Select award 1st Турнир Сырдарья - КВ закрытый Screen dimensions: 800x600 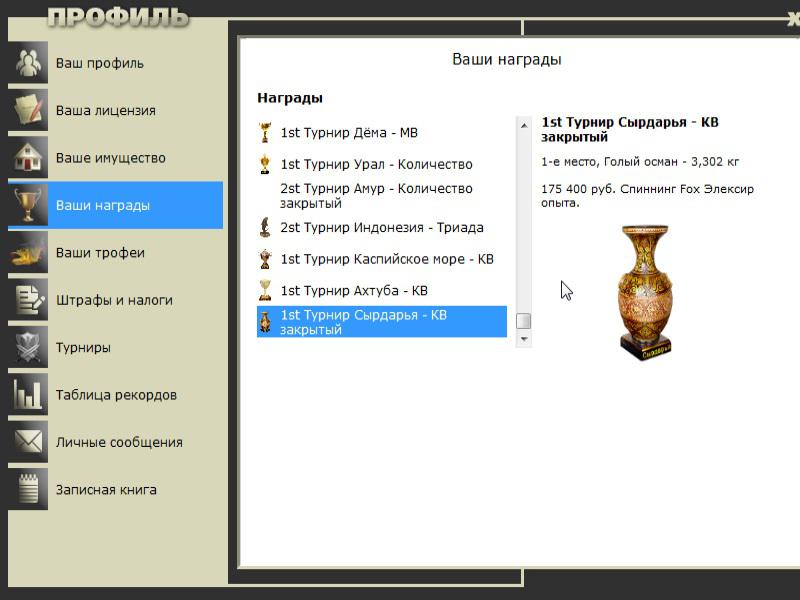coord(382,322)
